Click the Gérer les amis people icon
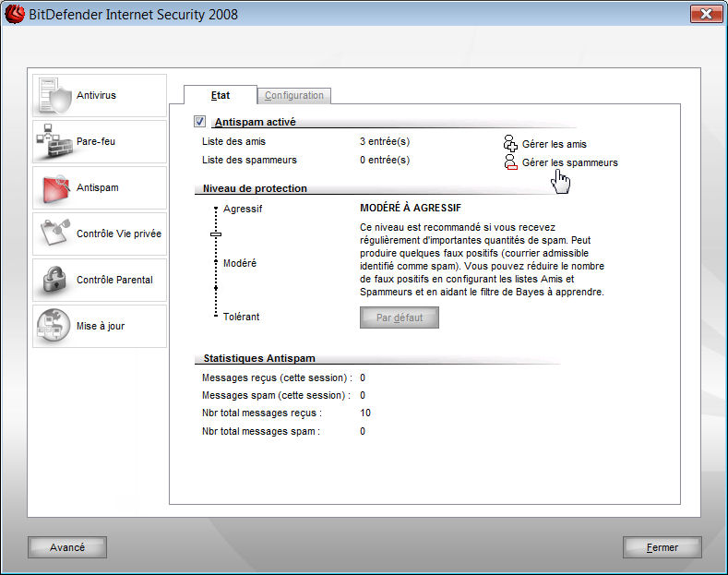The width and height of the screenshot is (728, 575). [510, 143]
